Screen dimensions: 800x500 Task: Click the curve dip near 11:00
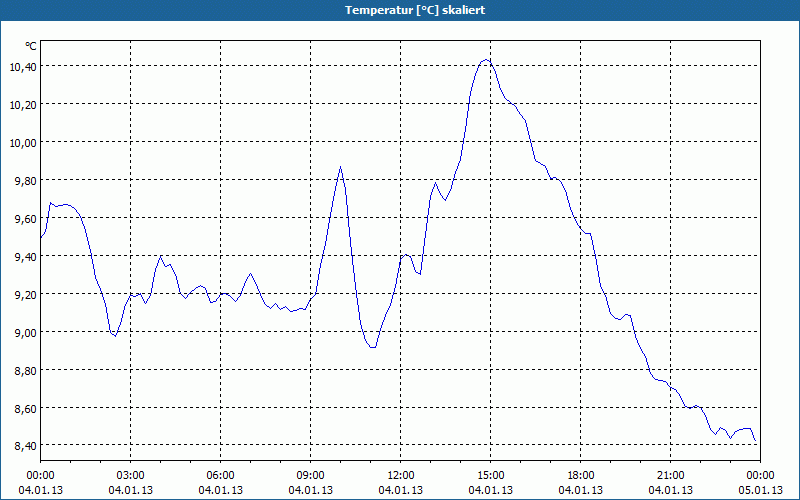coord(372,347)
